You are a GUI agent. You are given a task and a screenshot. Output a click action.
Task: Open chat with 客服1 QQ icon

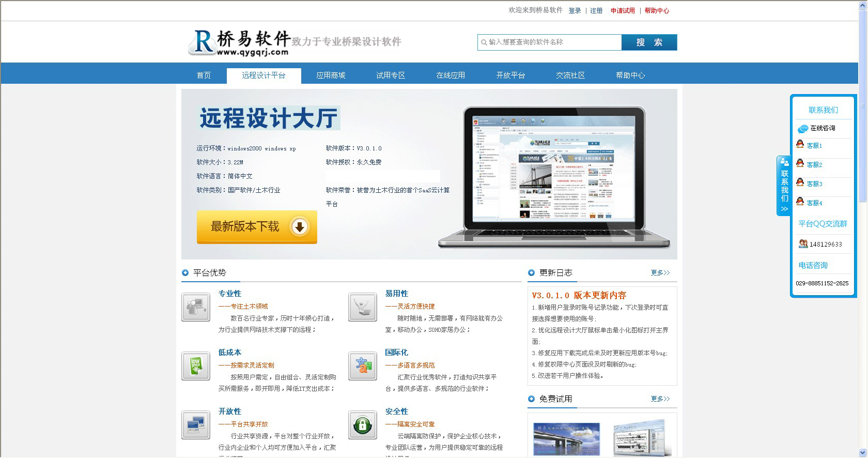tap(800, 145)
